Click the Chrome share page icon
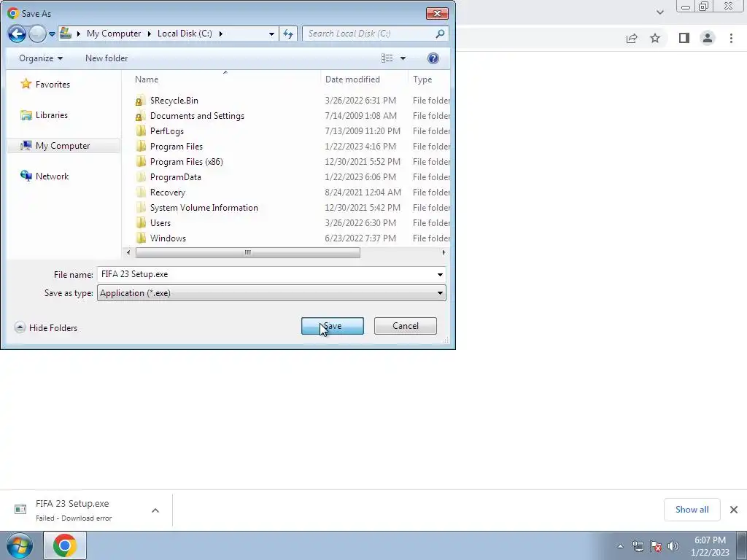This screenshot has height=560, width=747. pyautogui.click(x=632, y=38)
